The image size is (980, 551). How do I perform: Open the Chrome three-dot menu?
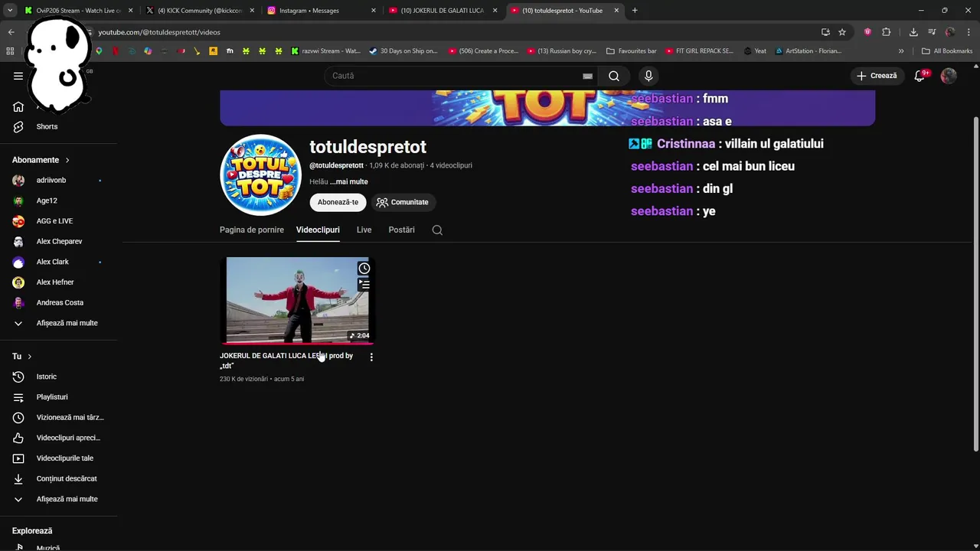(968, 32)
